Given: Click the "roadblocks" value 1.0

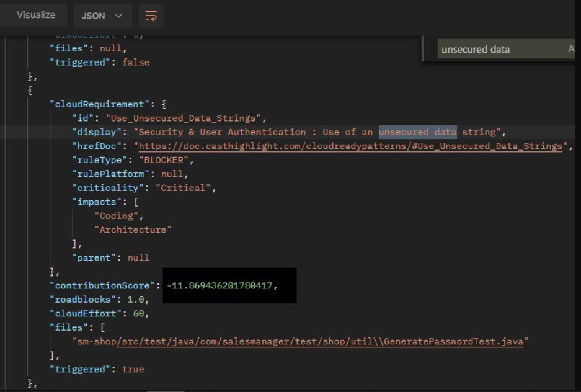Looking at the screenshot, I should 135,300.
